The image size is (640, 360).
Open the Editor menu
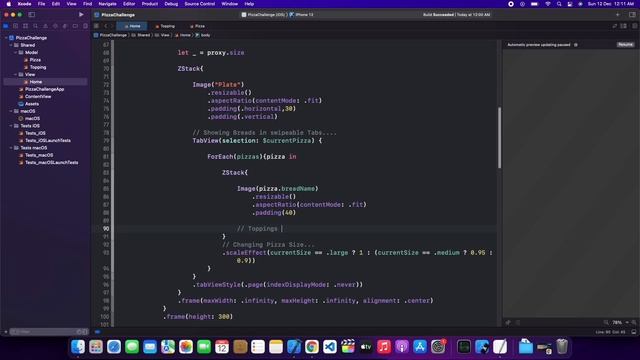tap(129, 4)
